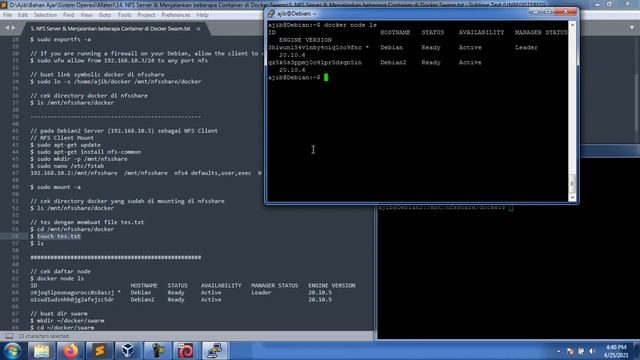Click line '$ sudo apt-get install nfs-common'
The height and width of the screenshot is (360, 640).
click(86, 152)
